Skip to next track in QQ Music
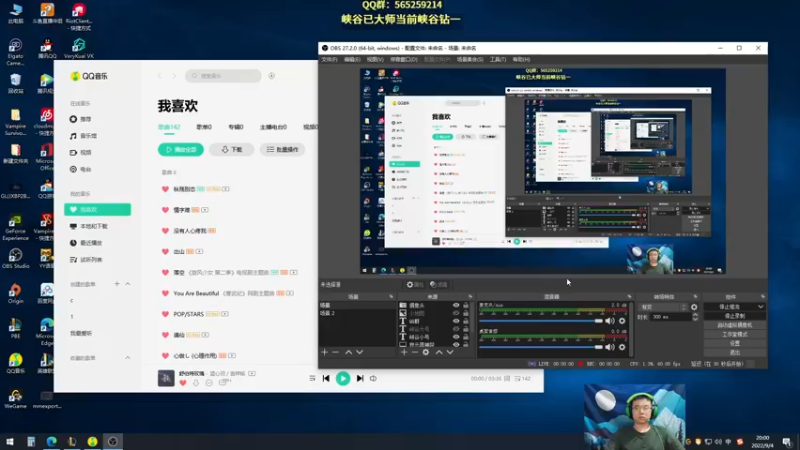 (360, 379)
